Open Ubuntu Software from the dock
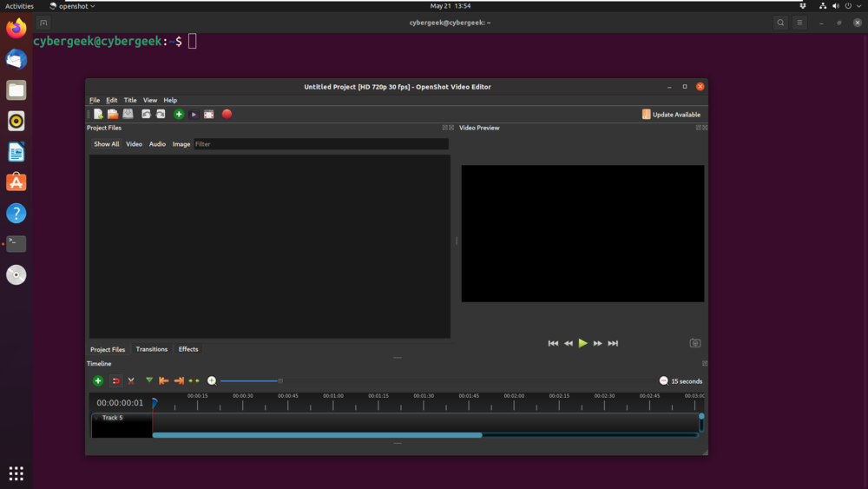 [16, 182]
